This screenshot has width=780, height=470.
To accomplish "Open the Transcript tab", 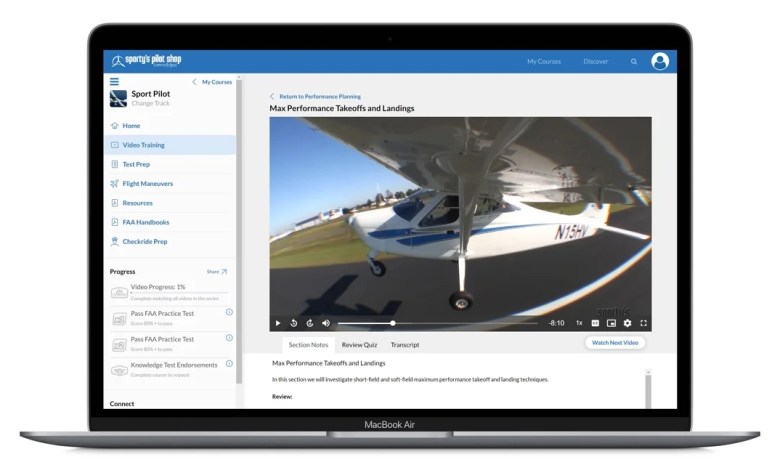I will point(405,345).
